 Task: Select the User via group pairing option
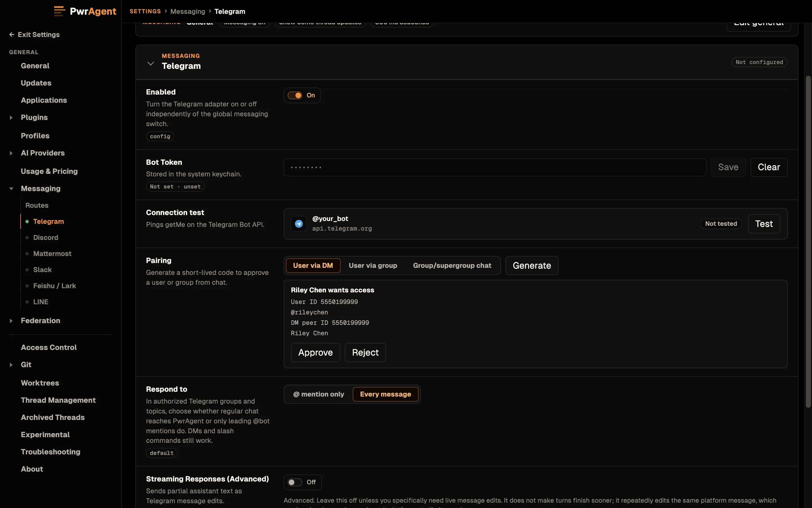click(x=373, y=265)
